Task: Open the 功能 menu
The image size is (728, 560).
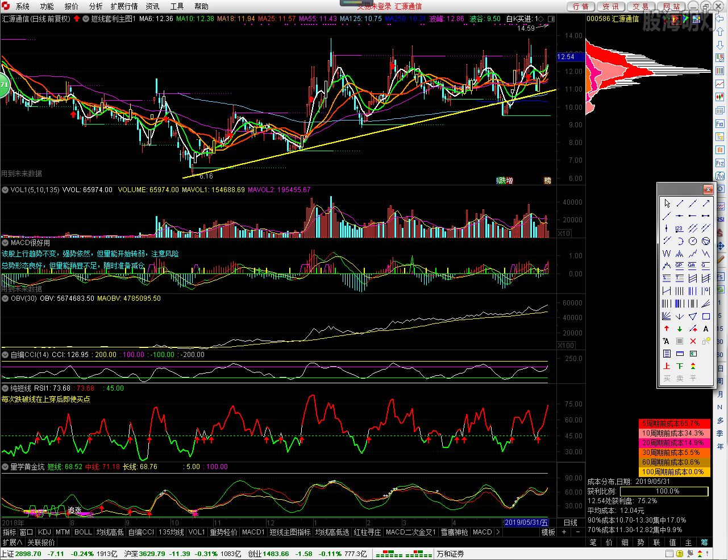Action: pos(47,6)
